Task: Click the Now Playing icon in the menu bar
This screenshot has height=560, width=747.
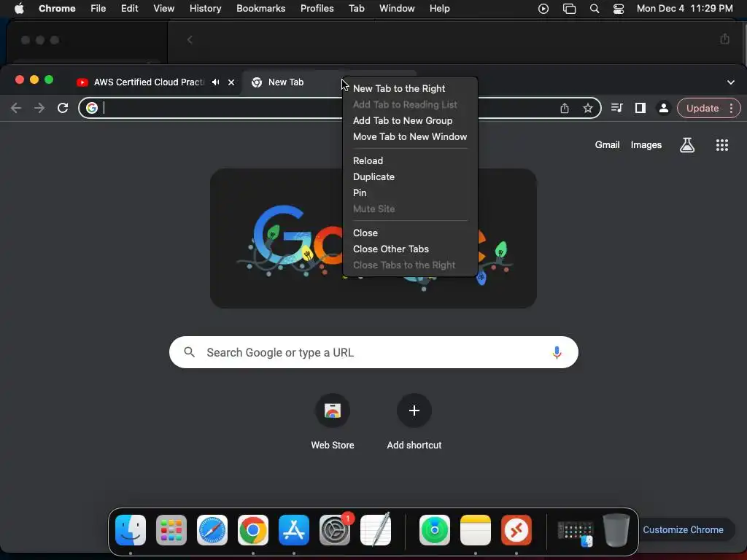Action: pyautogui.click(x=543, y=9)
